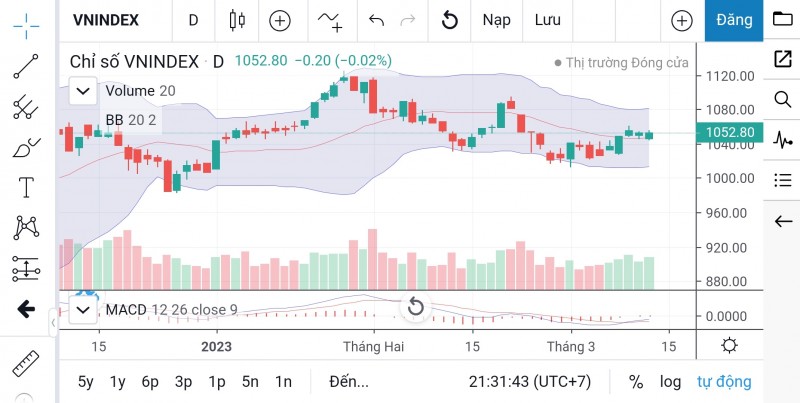Select the 5y time range

coord(86,381)
